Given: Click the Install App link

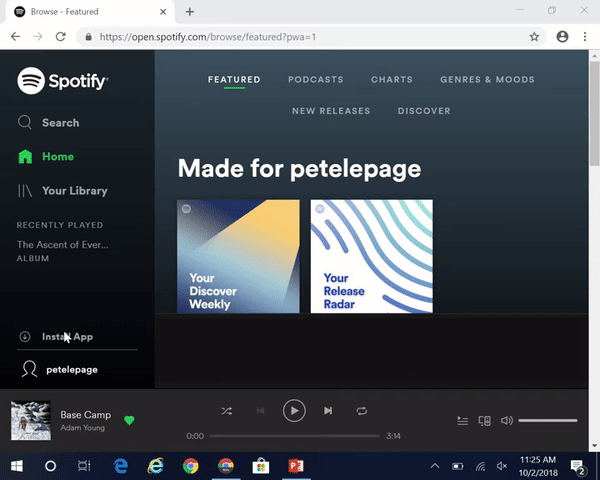Looking at the screenshot, I should (x=66, y=337).
